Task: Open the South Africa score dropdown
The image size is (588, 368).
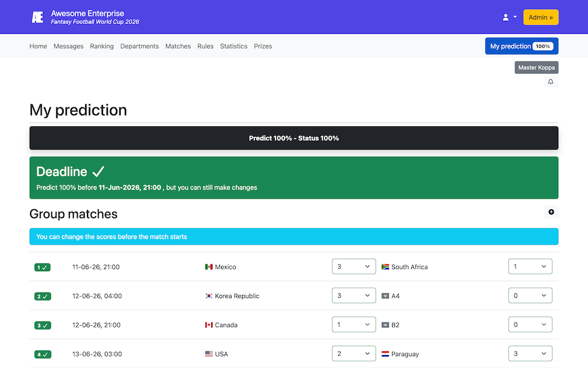Action: click(530, 266)
